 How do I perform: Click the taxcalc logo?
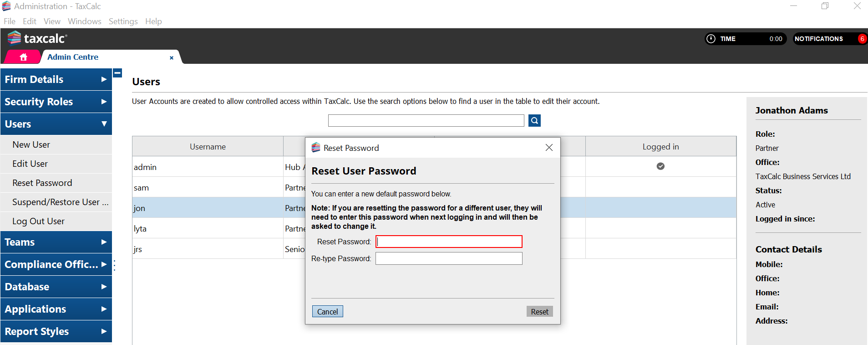coord(37,38)
